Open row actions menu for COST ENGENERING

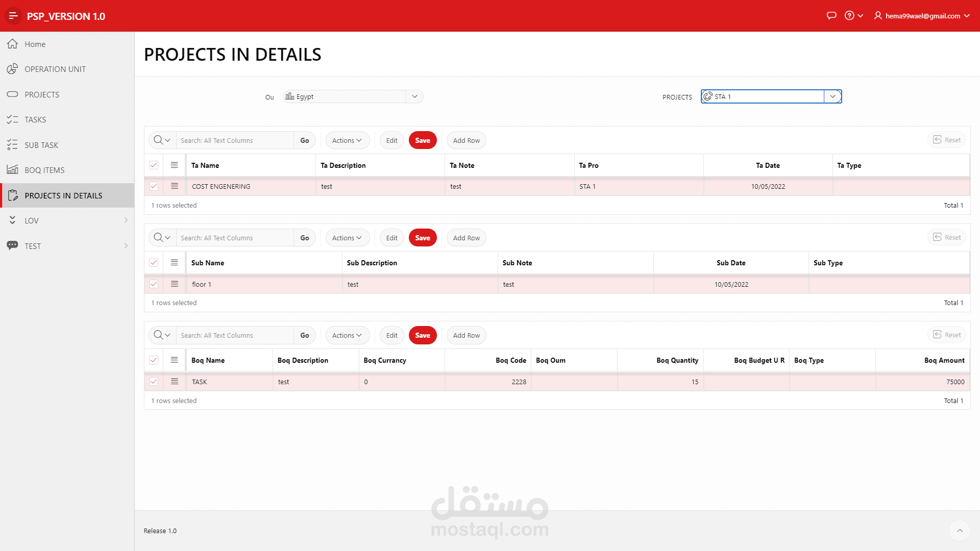click(175, 186)
